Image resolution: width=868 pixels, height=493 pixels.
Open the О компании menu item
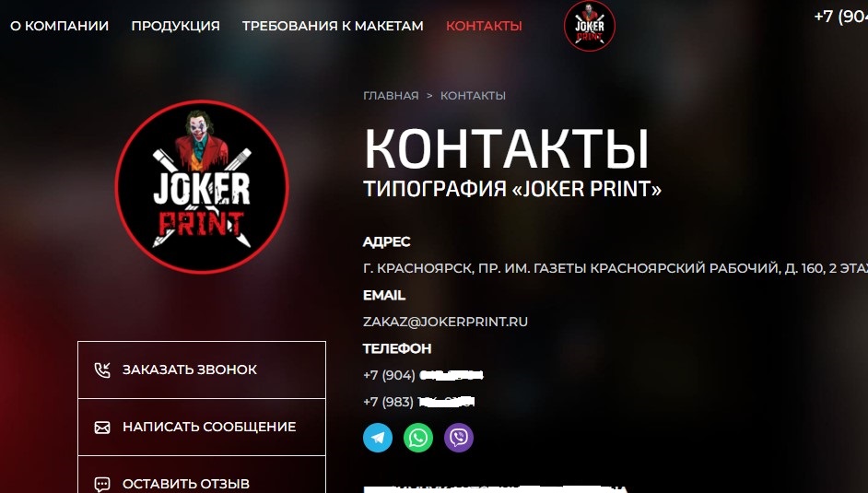pos(59,26)
